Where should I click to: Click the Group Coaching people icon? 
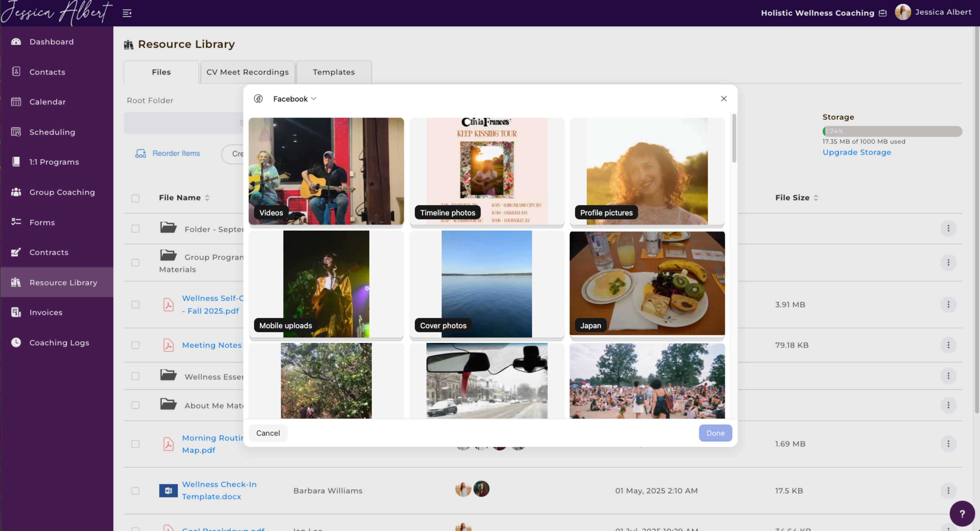pos(16,192)
